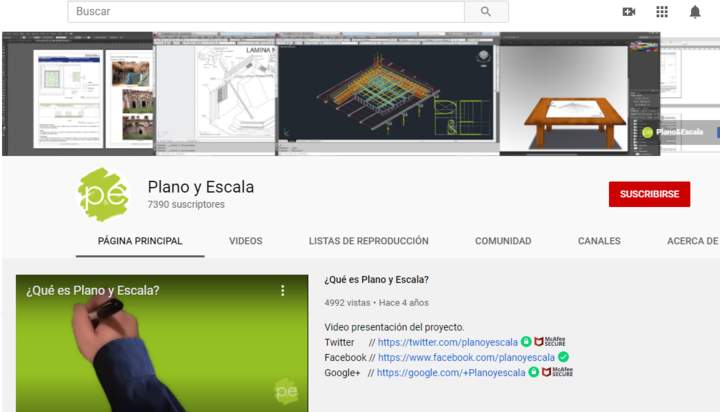
Task: Select the CANALES tab
Action: click(x=599, y=241)
